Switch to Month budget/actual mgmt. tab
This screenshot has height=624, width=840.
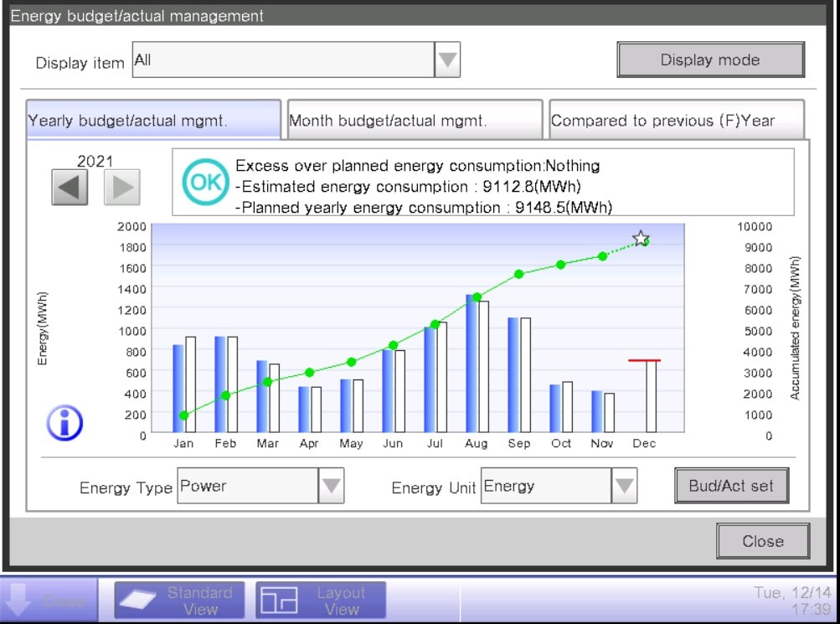click(x=414, y=119)
